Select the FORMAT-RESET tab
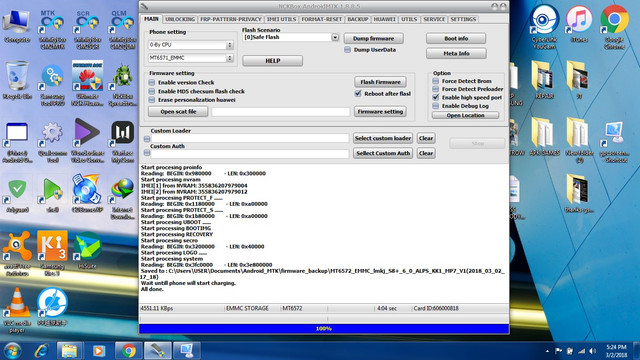This screenshot has height=360, width=640. click(322, 19)
